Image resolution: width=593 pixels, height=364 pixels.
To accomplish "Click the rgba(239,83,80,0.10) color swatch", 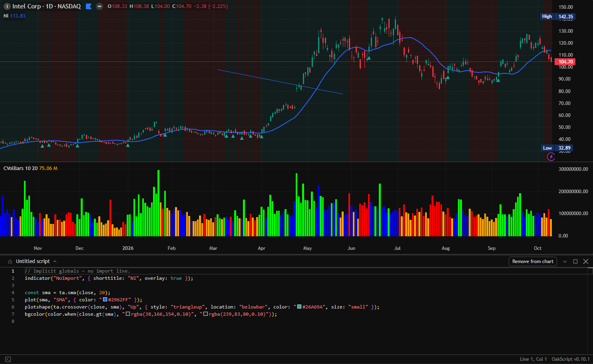I will tap(205, 314).
